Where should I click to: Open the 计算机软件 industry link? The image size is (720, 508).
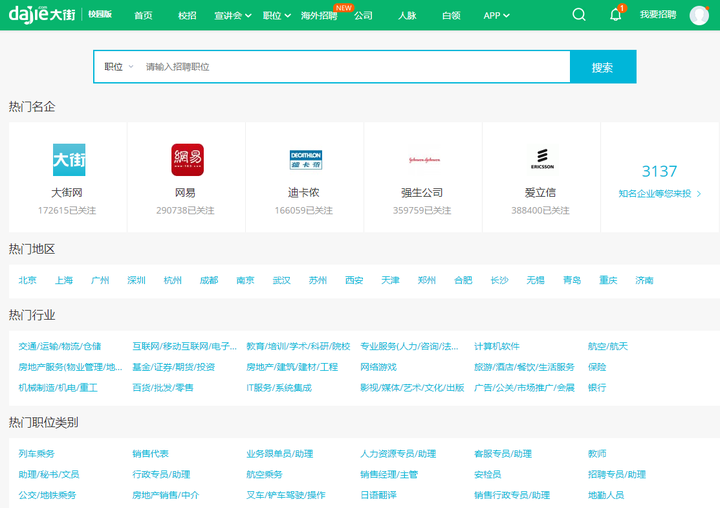pyautogui.click(x=497, y=346)
